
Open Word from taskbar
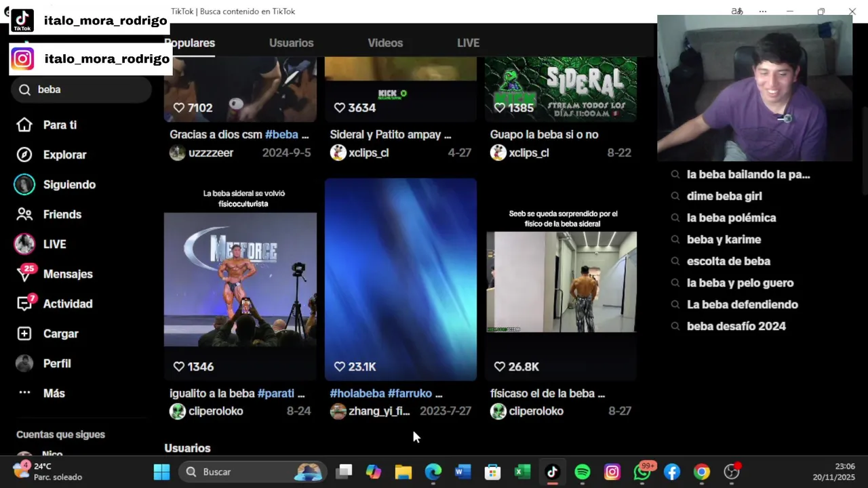[463, 472]
